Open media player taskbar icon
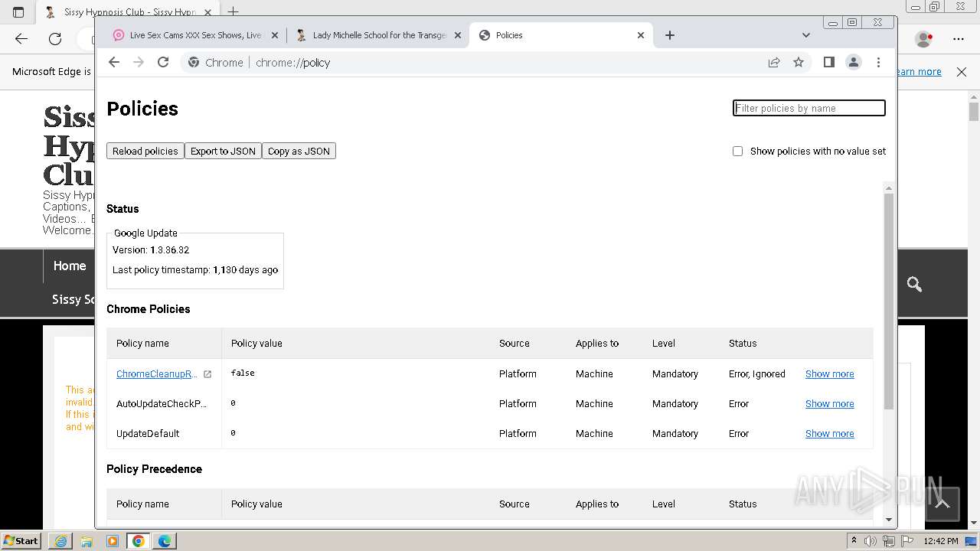Screen dimensions: 980x551 click(113, 541)
